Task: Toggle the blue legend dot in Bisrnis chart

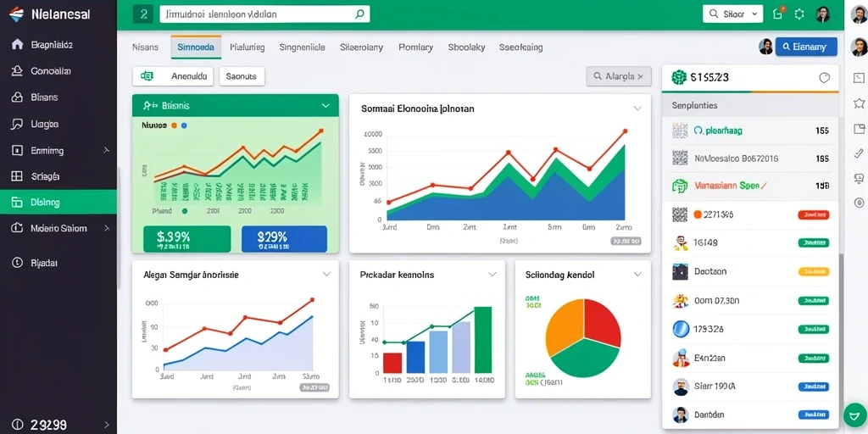Action: click(x=184, y=125)
